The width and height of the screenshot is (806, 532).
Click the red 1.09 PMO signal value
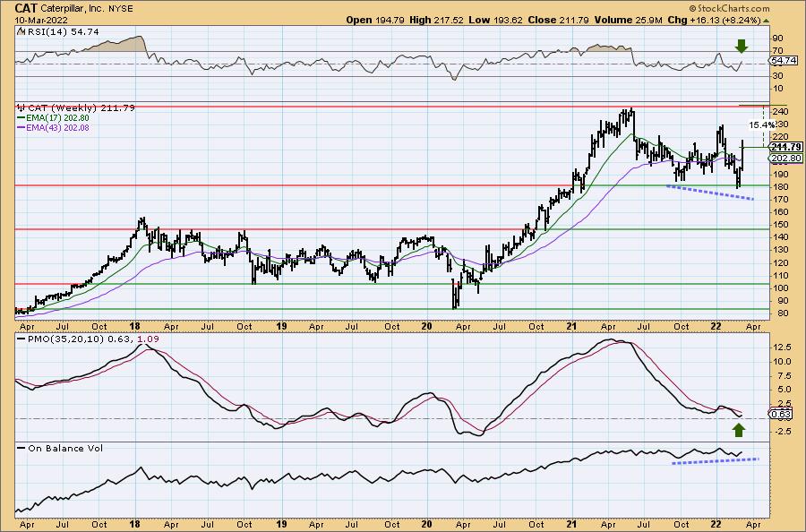point(148,339)
